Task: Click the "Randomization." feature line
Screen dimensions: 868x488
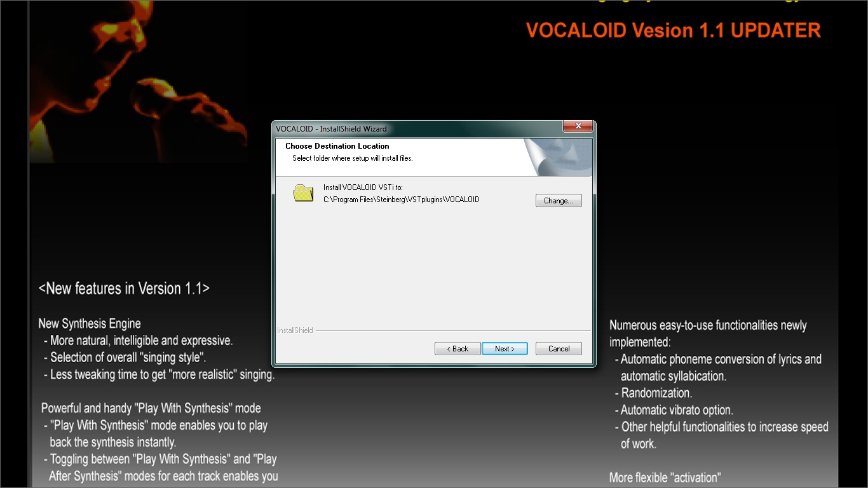Action: (x=656, y=393)
